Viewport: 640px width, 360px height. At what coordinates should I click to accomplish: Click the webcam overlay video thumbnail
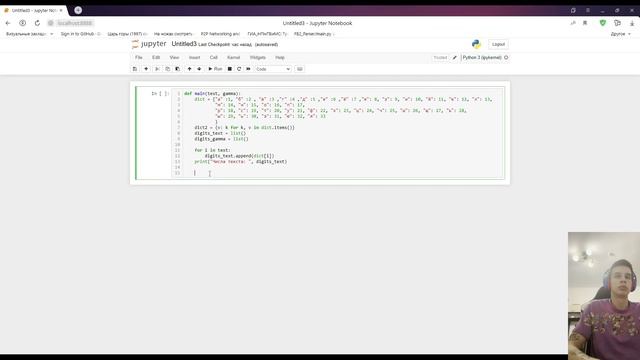point(604,296)
